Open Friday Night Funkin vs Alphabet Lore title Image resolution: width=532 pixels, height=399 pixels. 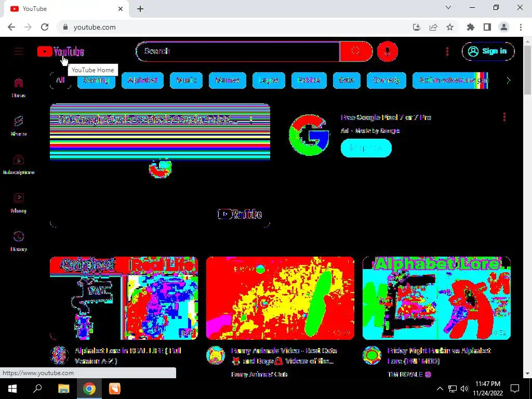click(x=439, y=355)
